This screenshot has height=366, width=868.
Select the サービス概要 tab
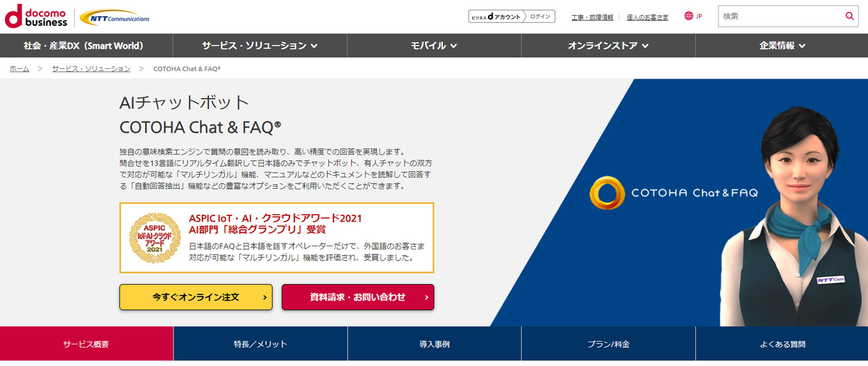86,344
